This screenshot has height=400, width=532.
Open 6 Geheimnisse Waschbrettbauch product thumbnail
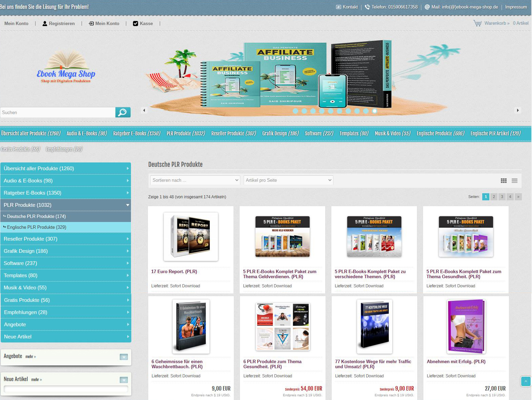coord(191,327)
